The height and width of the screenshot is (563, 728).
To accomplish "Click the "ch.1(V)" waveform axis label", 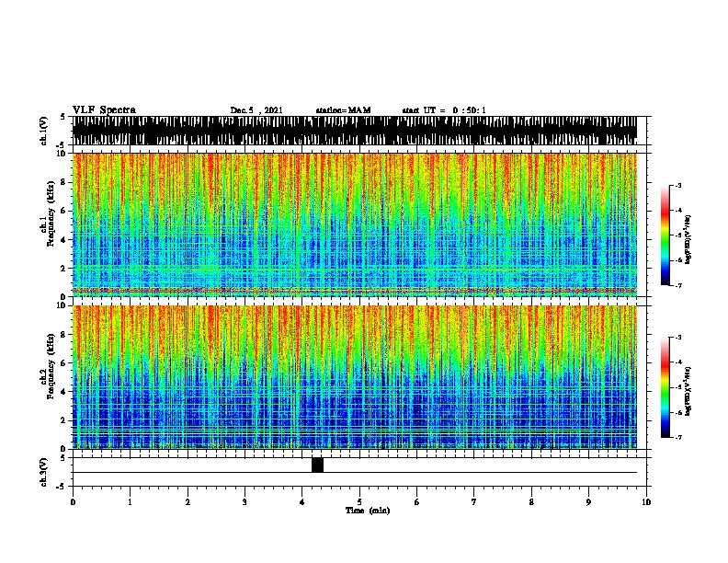I will click(x=44, y=131).
